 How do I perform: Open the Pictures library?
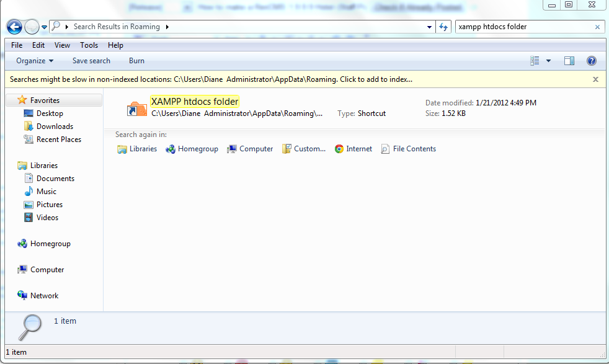[50, 205]
